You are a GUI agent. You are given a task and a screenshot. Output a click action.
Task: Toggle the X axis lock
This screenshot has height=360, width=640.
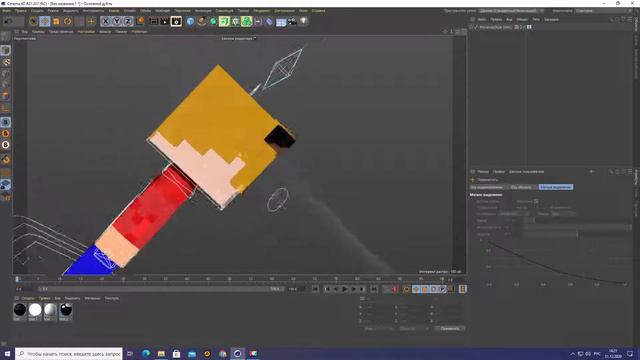coord(105,21)
